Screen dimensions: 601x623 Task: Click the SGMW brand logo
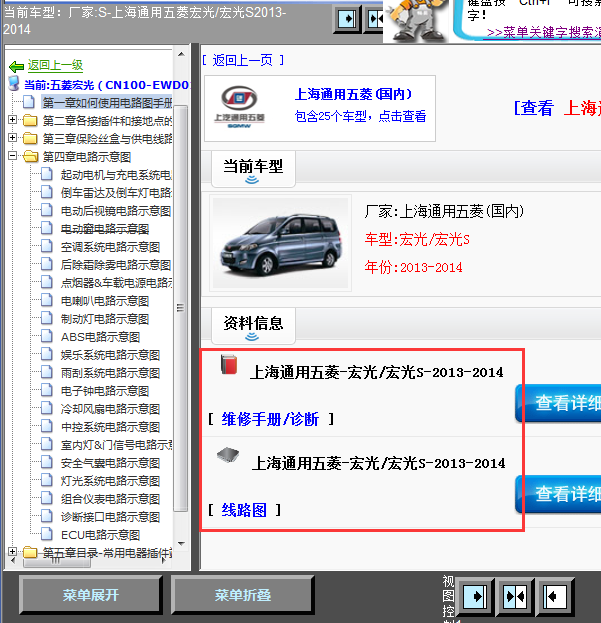click(x=239, y=107)
